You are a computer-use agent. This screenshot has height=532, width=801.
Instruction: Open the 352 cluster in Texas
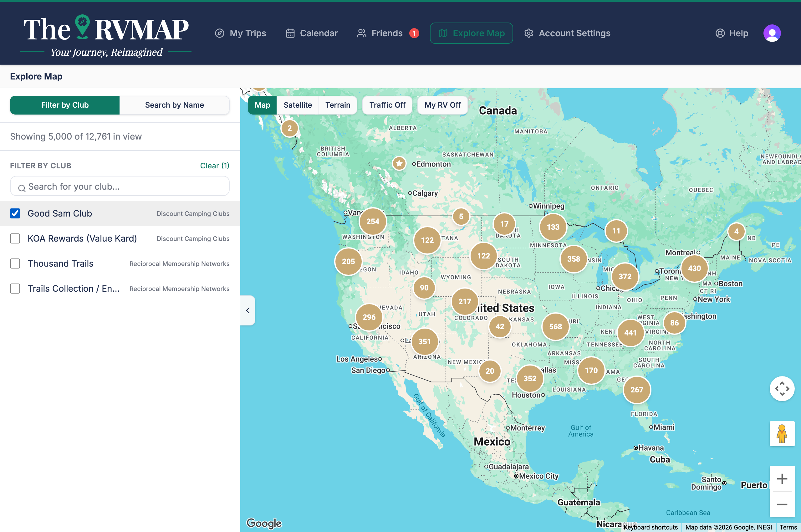(x=530, y=378)
